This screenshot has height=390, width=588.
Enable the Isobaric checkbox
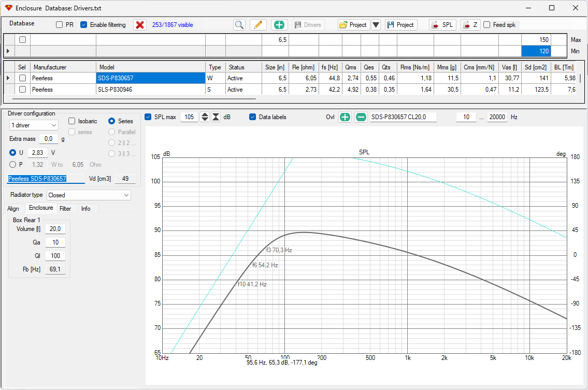[x=72, y=121]
